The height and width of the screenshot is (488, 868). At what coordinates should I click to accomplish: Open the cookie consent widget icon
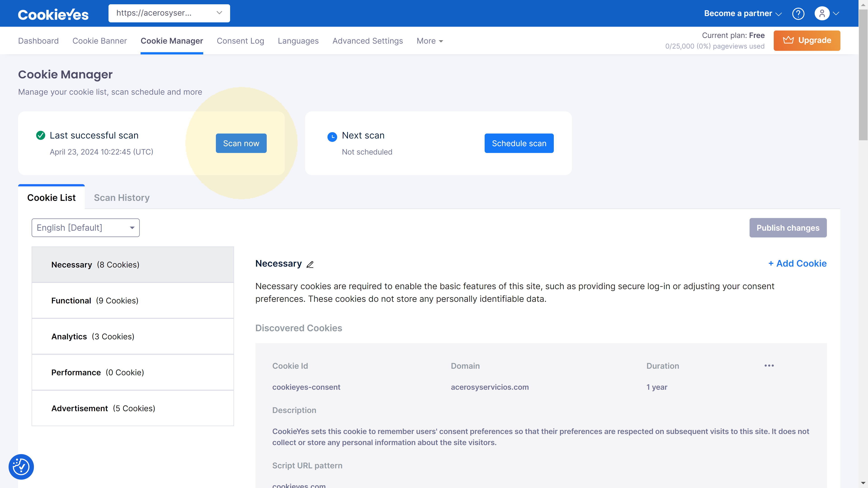pos(21,467)
